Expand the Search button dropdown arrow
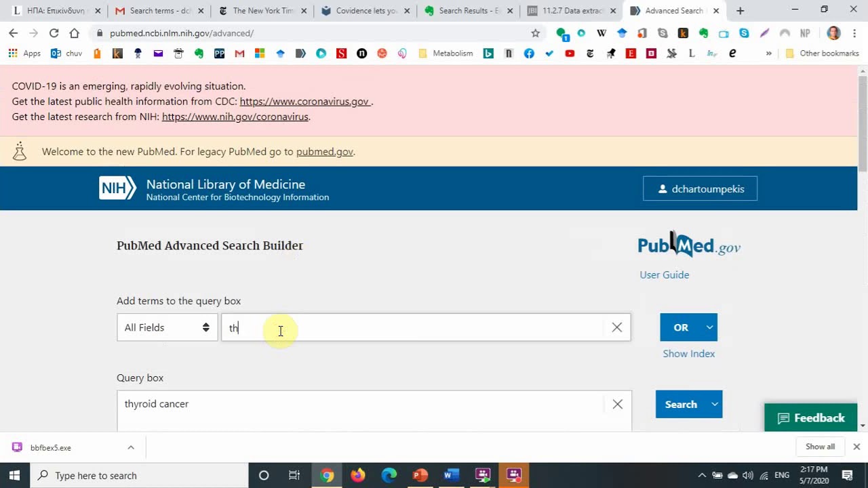Image resolution: width=868 pixels, height=488 pixels. pos(714,404)
